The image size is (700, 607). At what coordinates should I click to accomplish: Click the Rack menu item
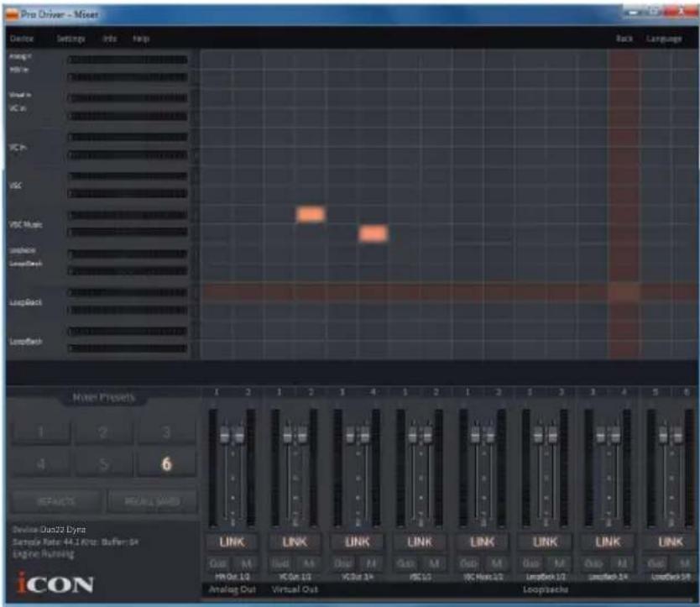tap(624, 39)
